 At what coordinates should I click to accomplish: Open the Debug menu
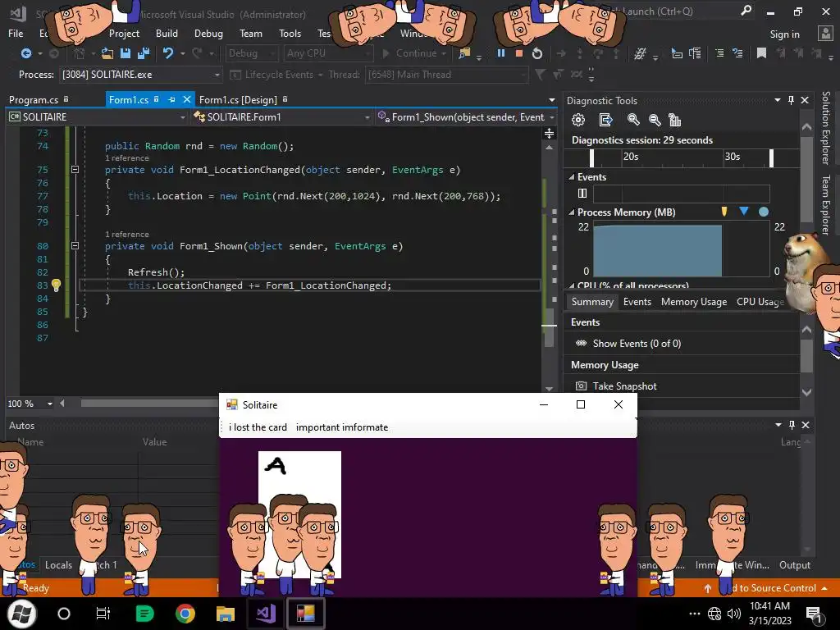point(208,33)
